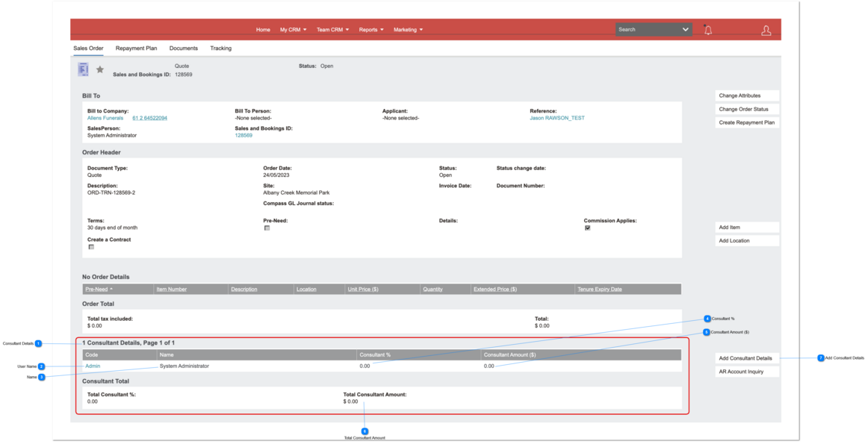The image size is (868, 444).
Task: Sort by the Description column header
Action: tap(244, 290)
